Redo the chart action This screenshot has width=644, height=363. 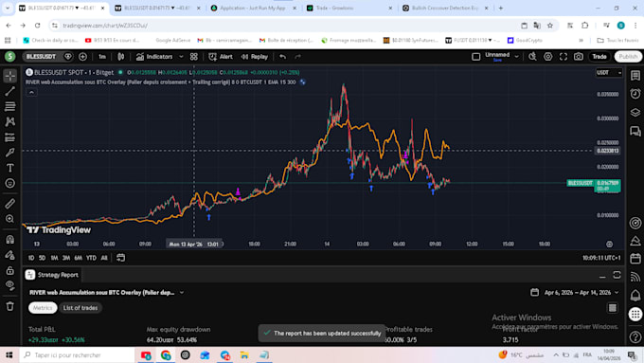tap(297, 57)
